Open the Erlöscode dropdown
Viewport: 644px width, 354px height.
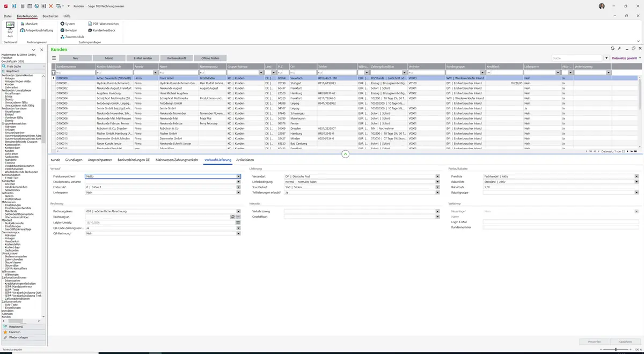pos(238,187)
